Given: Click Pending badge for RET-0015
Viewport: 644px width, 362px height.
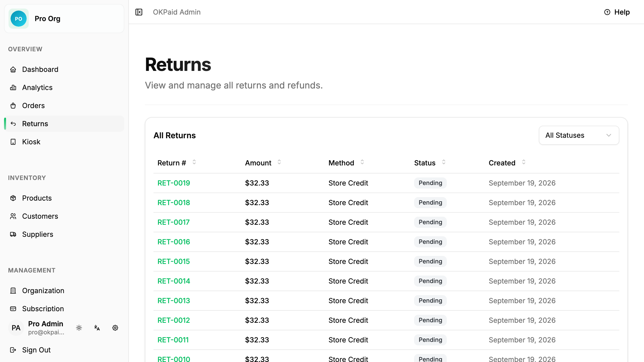Looking at the screenshot, I should (430, 261).
